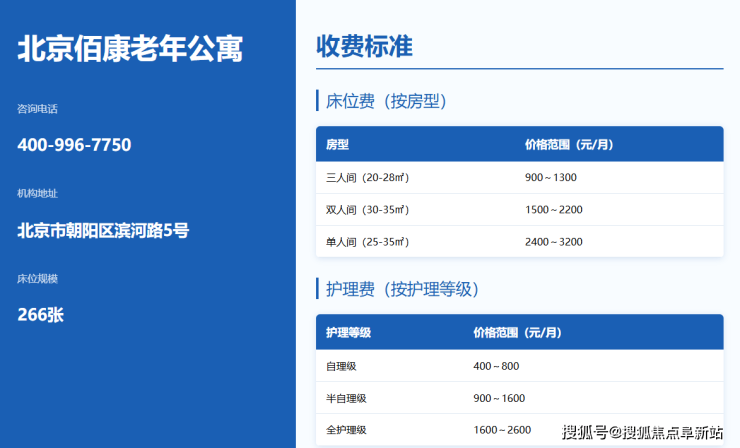Click the 机构地址 label
This screenshot has width=740, height=448.
pos(37,194)
